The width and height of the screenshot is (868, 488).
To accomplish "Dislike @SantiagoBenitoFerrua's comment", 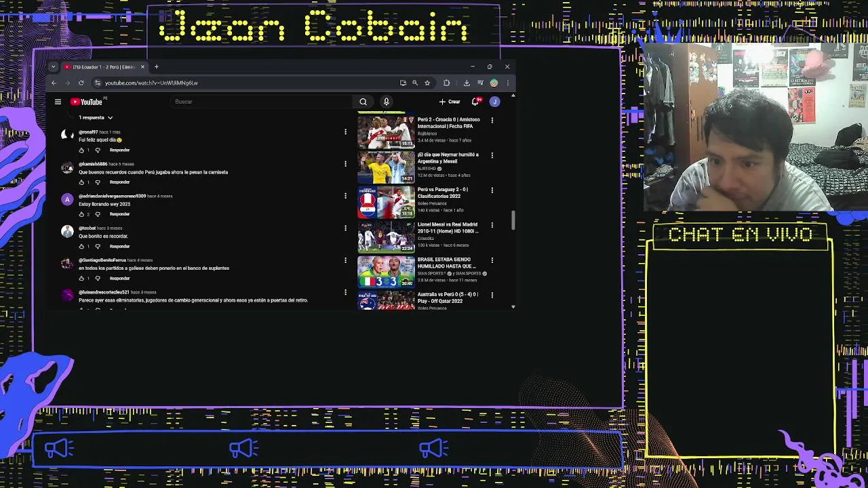I will pyautogui.click(x=98, y=278).
